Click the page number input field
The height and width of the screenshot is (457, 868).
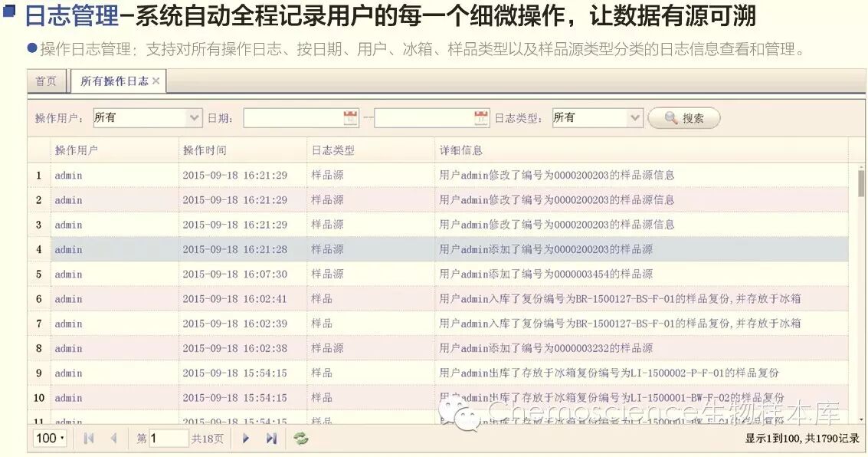(x=169, y=438)
